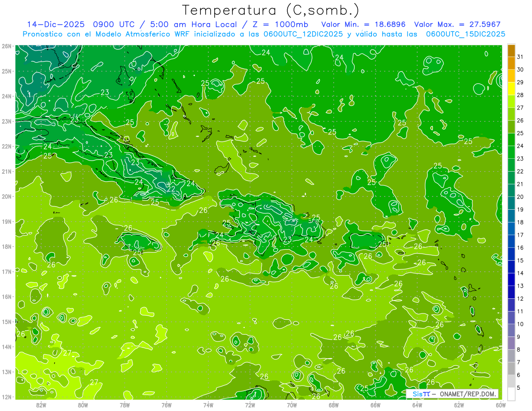Pick the teal color bar segment between 19 and 20

click(x=511, y=204)
